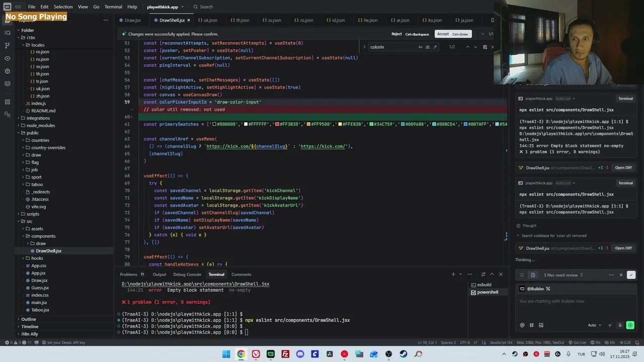644x362 pixels.
Task: Reject the applied changes
Action: (x=410, y=34)
